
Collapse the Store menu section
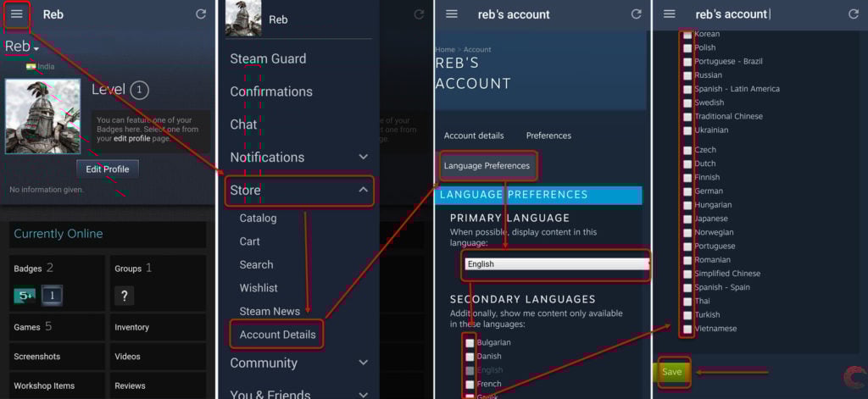363,190
